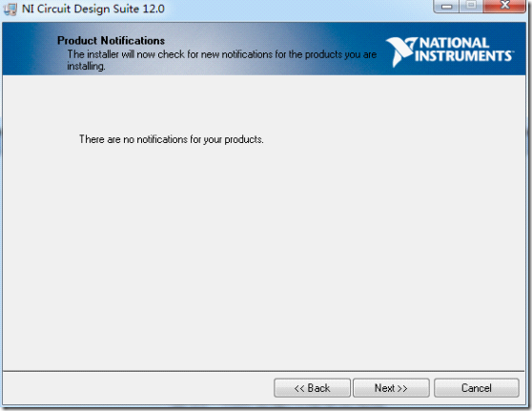Minimize the installer window
Viewport: 532px width, 411px height.
click(446, 6)
